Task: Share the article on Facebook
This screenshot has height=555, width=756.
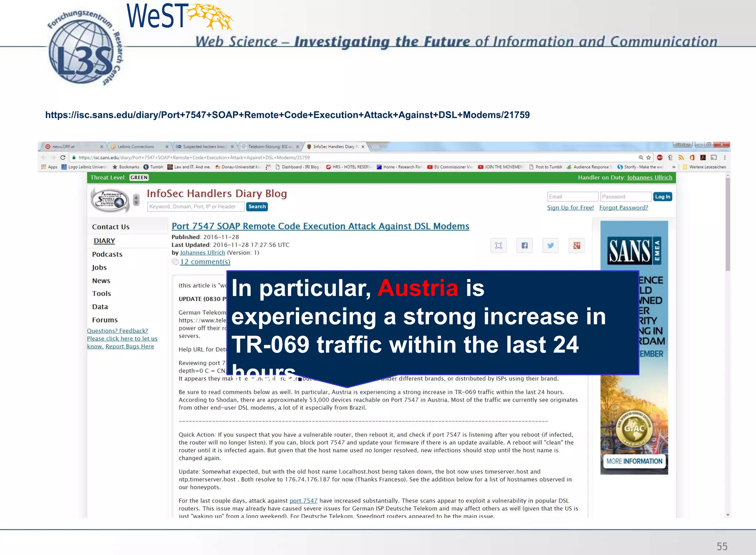Action: click(525, 245)
